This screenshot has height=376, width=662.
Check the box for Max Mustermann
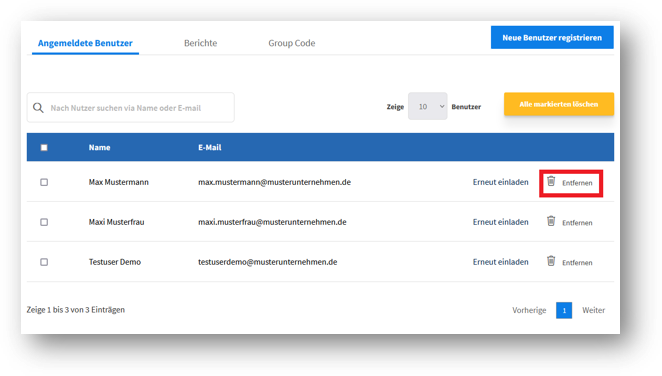(44, 182)
